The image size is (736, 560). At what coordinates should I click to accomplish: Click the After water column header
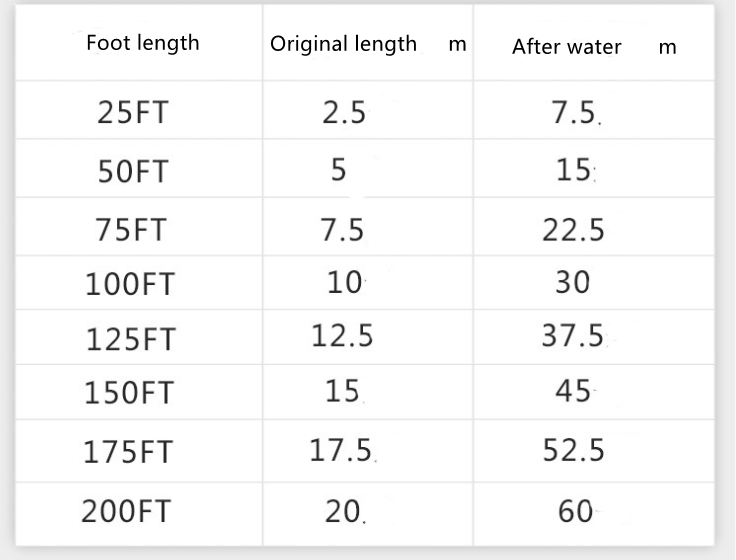point(566,47)
